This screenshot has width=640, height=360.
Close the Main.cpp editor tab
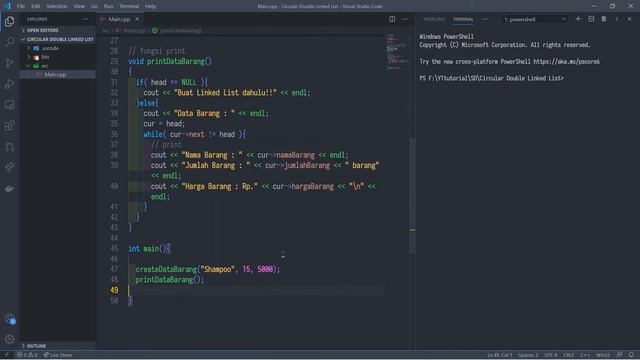click(x=137, y=19)
